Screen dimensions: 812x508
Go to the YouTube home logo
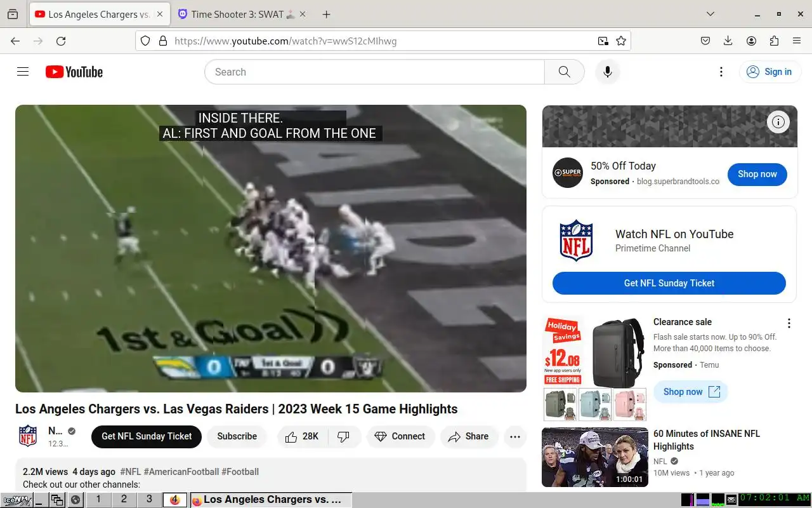coord(74,72)
